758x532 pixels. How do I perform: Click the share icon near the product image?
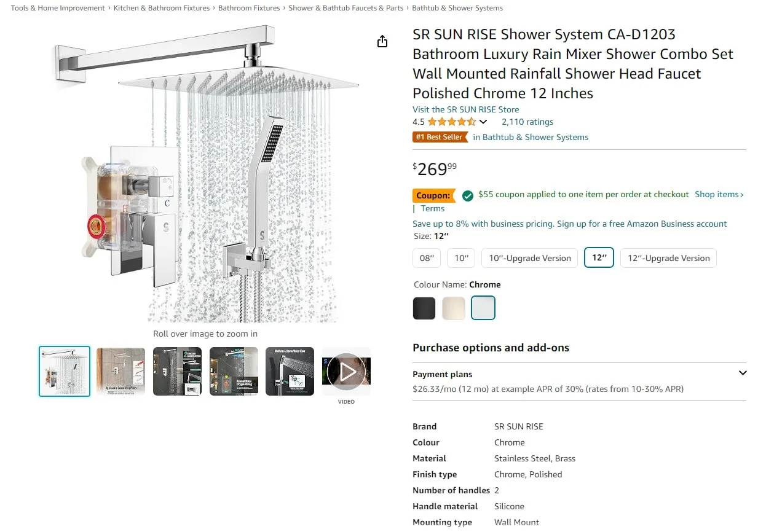pyautogui.click(x=382, y=41)
